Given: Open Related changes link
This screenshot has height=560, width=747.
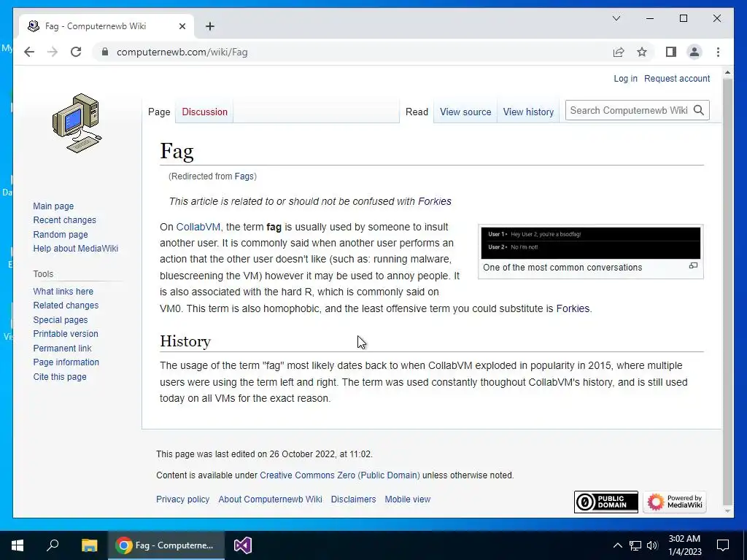Looking at the screenshot, I should coord(66,306).
